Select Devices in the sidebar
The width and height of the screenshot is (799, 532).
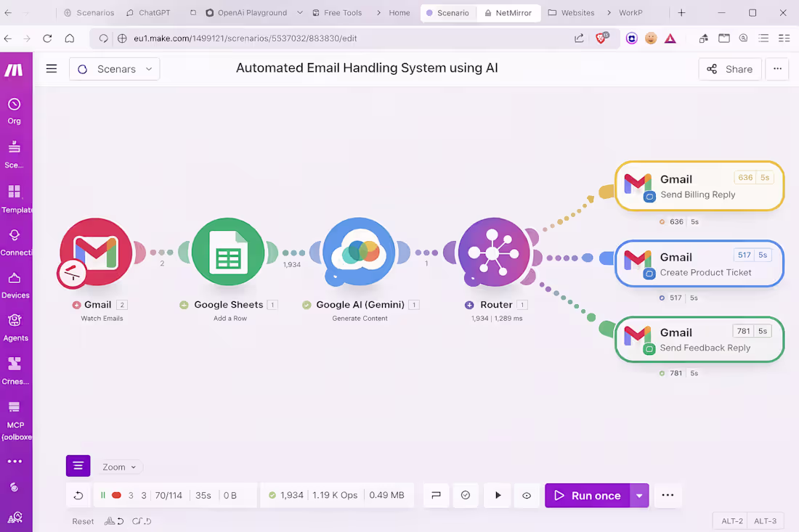[x=15, y=283]
